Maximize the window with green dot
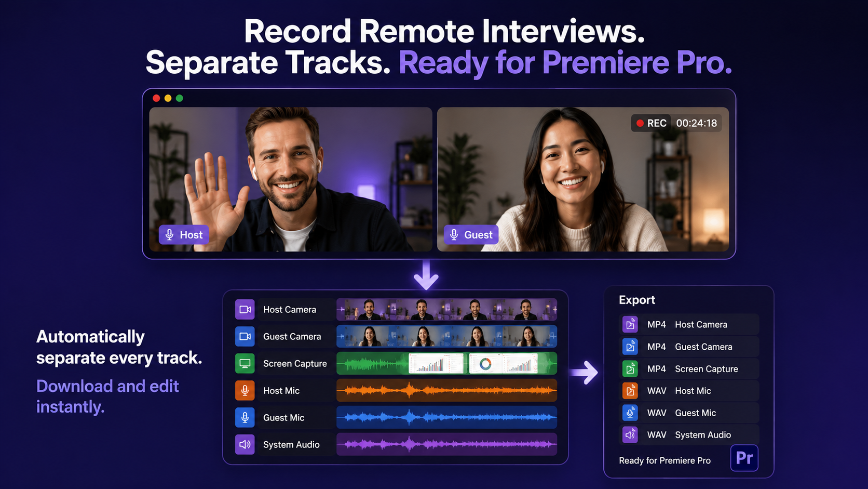Viewport: 868px width, 489px height. (179, 98)
